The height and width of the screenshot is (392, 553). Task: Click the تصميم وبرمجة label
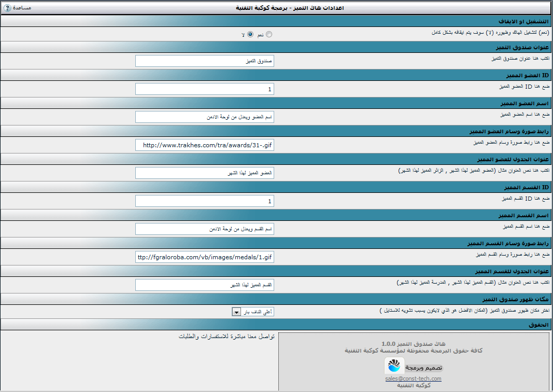[x=423, y=368]
